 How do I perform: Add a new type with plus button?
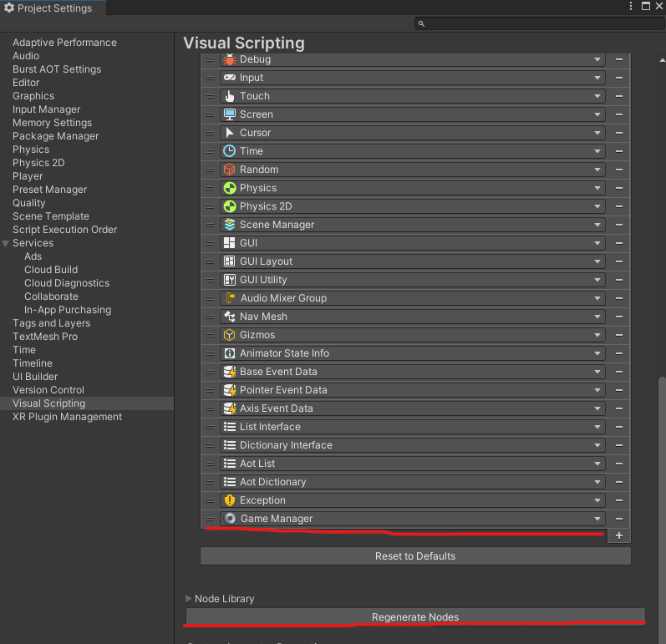coord(619,535)
